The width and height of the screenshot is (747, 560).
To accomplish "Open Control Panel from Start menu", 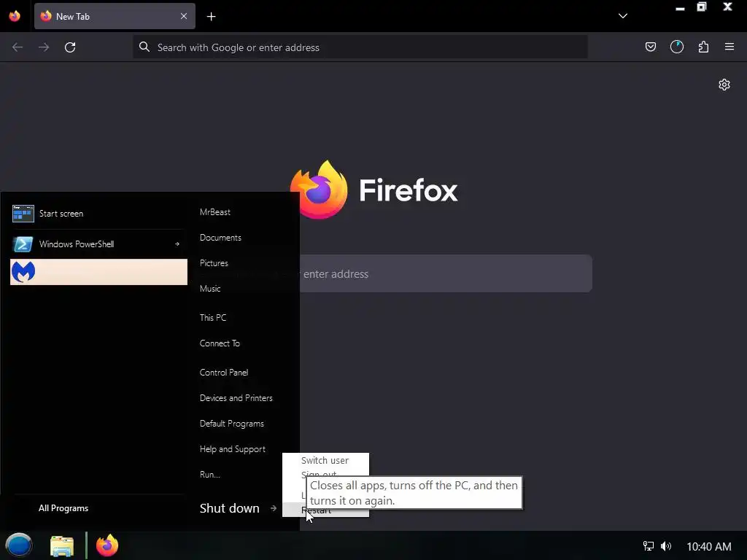I will tap(223, 373).
